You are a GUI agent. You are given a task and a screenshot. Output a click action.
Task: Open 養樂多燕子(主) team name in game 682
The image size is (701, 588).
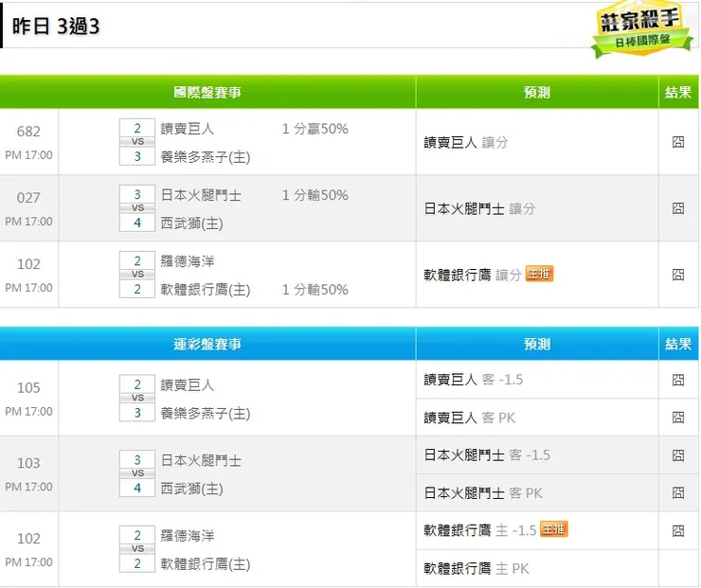coord(206,157)
